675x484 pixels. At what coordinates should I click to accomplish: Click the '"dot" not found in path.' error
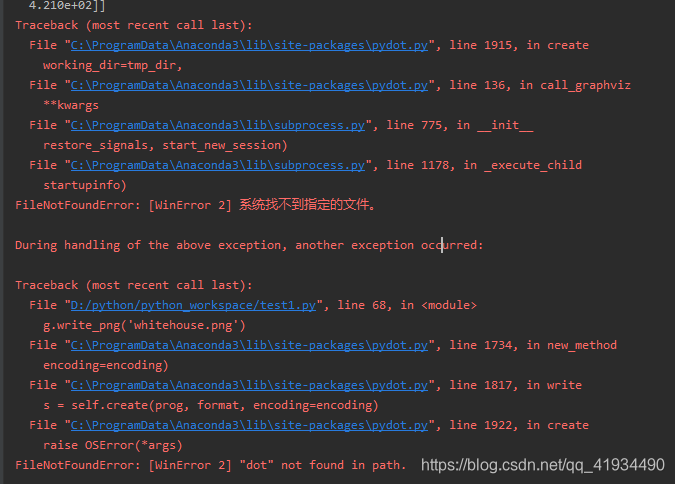(211, 465)
